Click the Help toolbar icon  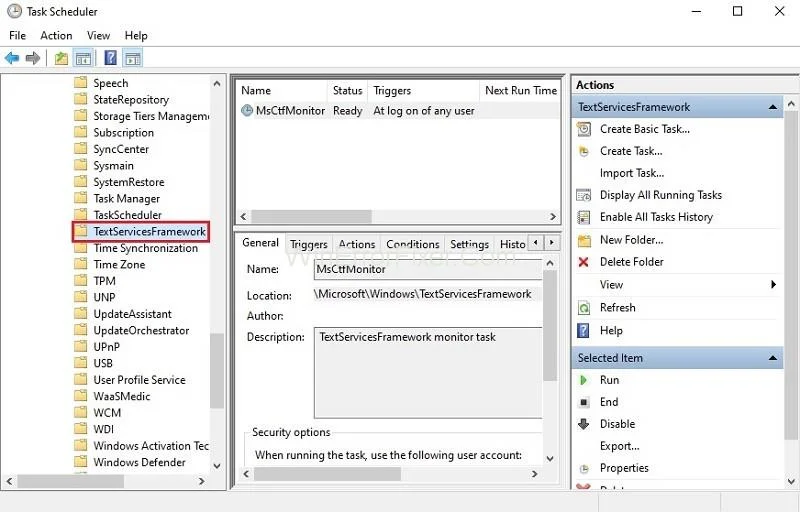point(110,58)
